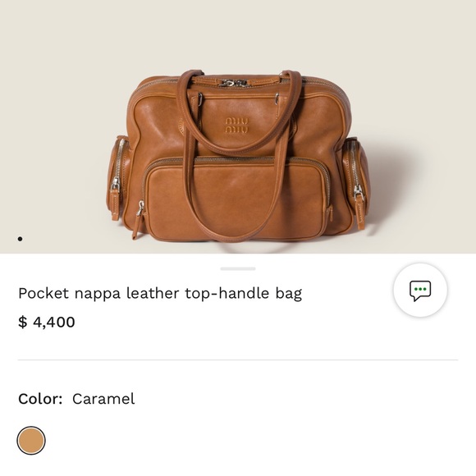Click the Pocket nappa leather top-handle bag title
476x476 pixels.
click(160, 293)
